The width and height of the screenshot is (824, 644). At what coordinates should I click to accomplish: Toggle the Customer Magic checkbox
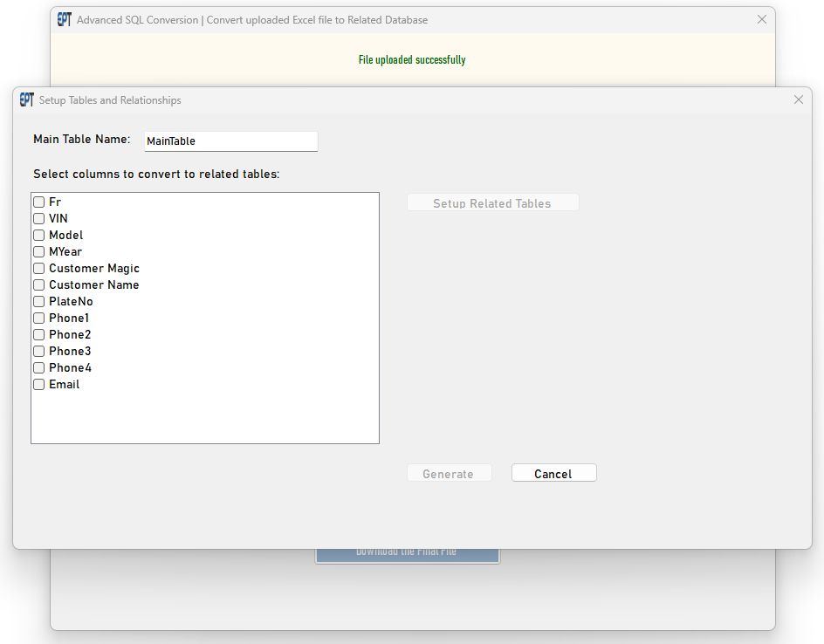tap(39, 269)
